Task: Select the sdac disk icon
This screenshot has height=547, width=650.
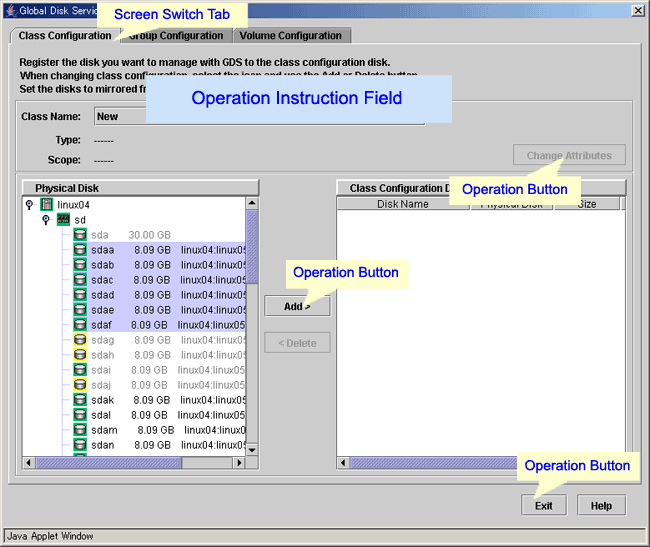Action: click(79, 280)
